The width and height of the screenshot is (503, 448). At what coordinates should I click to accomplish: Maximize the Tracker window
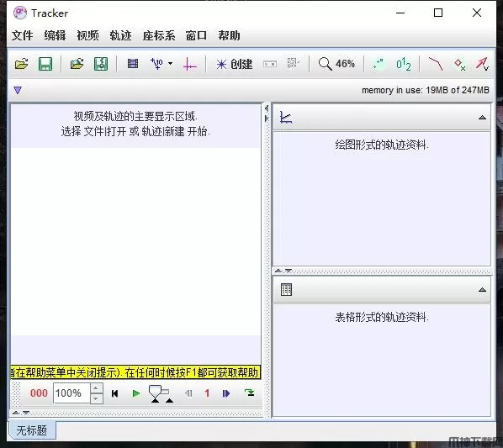tap(438, 13)
